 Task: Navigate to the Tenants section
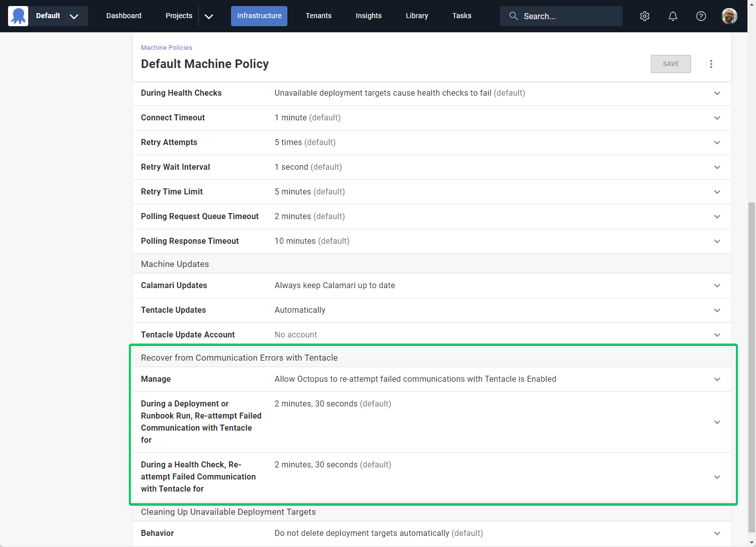(318, 16)
